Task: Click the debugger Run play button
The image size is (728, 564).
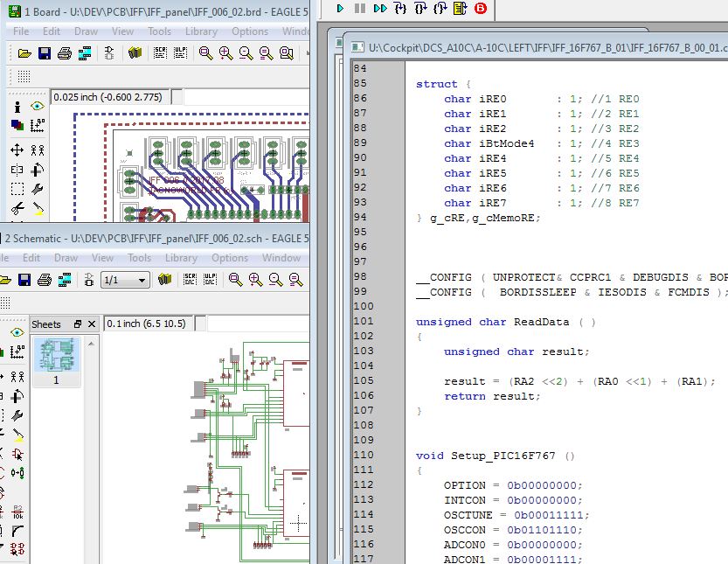Action: pos(341,8)
